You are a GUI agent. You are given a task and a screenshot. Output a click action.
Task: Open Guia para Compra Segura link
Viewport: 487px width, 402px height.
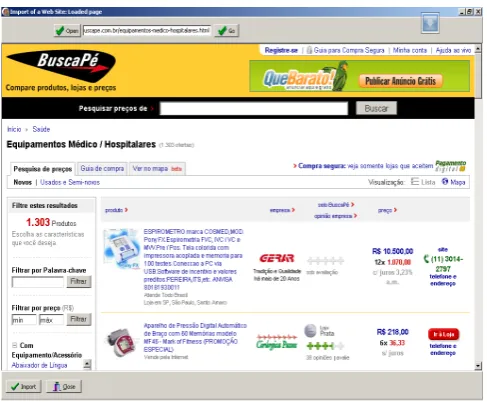pos(349,50)
